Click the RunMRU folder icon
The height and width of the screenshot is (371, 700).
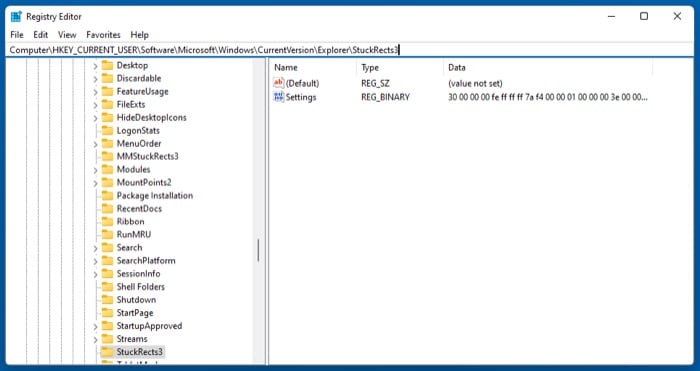[107, 234]
